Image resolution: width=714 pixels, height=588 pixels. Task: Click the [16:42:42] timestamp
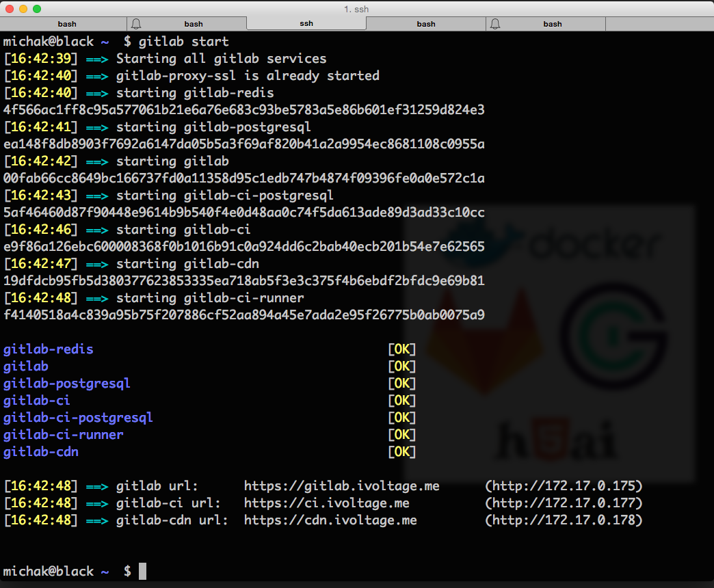click(41, 161)
